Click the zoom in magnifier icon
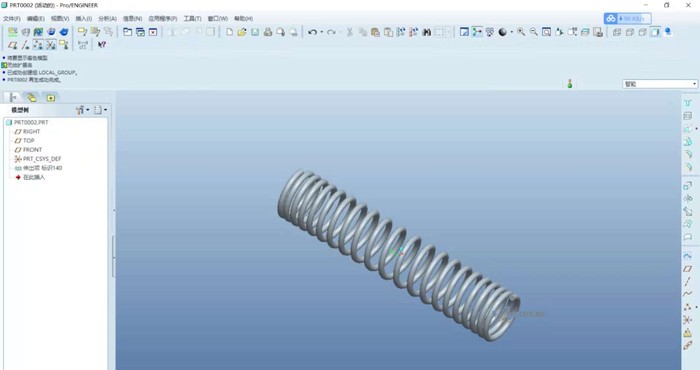 (521, 32)
